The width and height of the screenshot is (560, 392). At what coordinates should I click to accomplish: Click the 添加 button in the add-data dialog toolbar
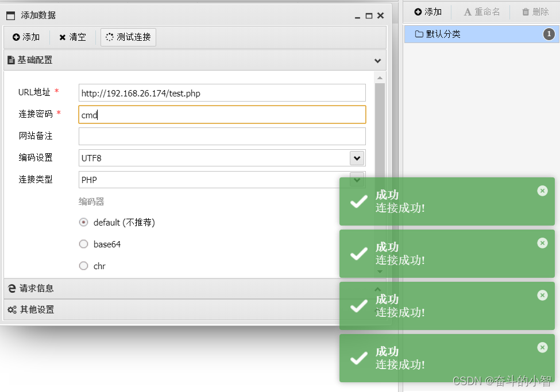point(26,37)
